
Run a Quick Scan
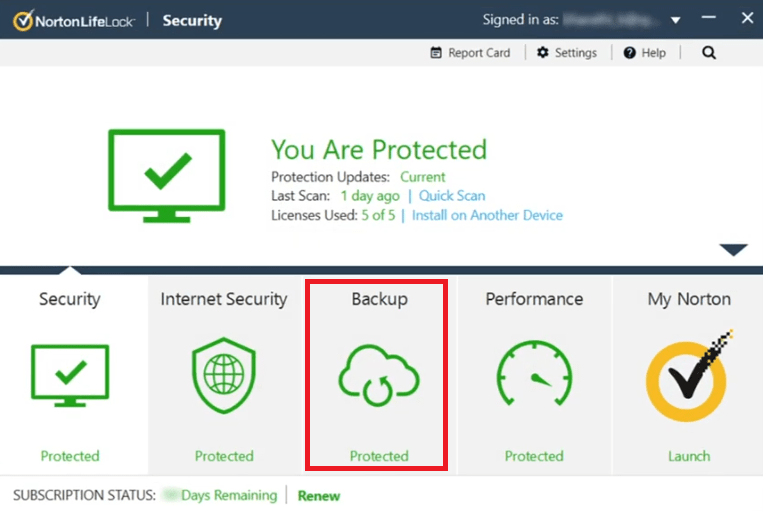[452, 196]
